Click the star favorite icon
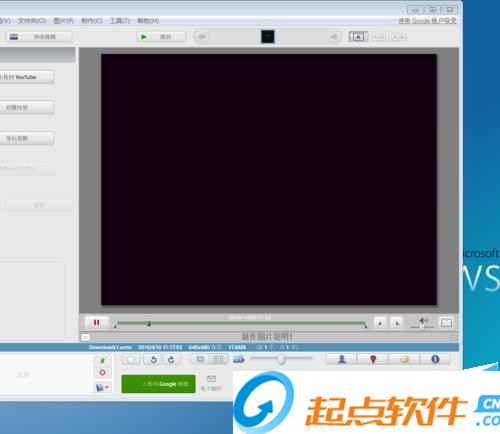500x434 pixels. click(131, 359)
